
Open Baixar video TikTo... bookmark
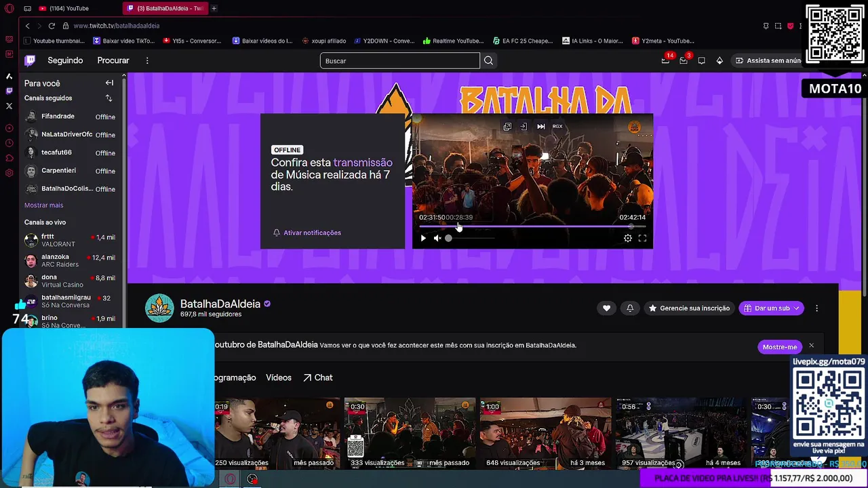point(123,41)
